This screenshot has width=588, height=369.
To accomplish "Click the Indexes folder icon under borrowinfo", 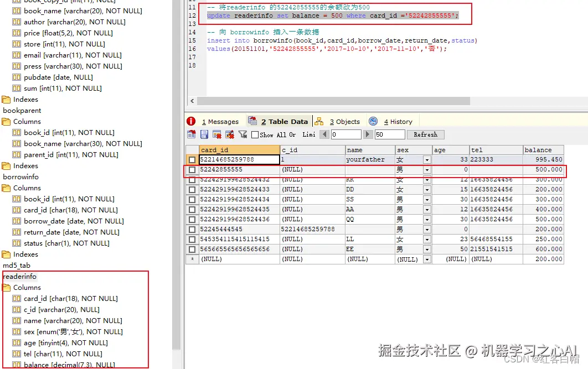I will [6, 254].
